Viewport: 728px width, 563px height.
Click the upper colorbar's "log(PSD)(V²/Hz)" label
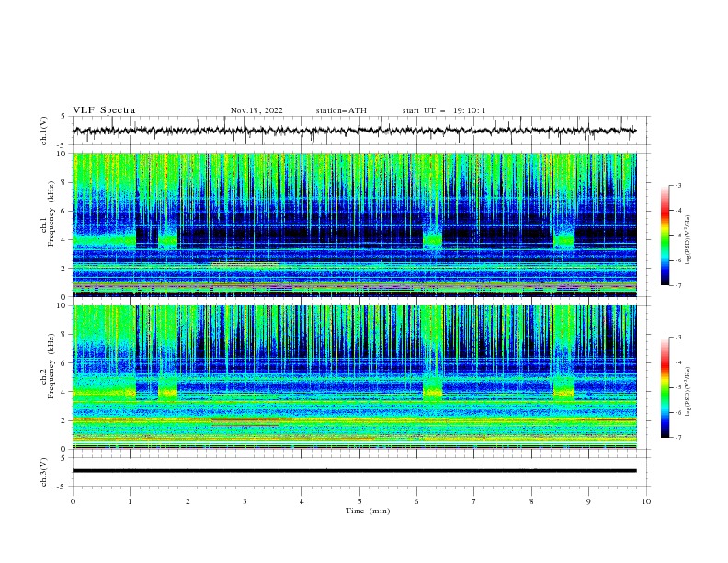[688, 240]
